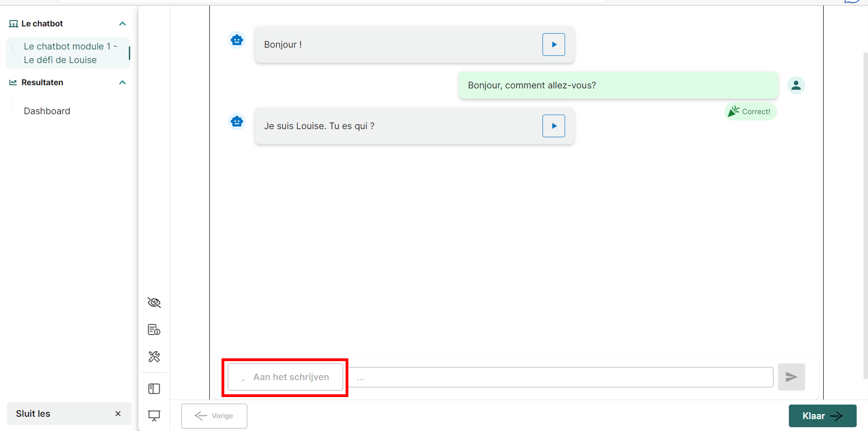
Task: Toggle the sidebar panel layout icon
Action: pos(154,389)
